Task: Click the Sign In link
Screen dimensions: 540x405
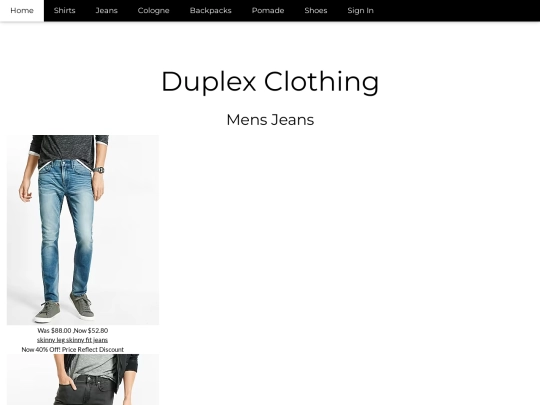Action: [360, 10]
